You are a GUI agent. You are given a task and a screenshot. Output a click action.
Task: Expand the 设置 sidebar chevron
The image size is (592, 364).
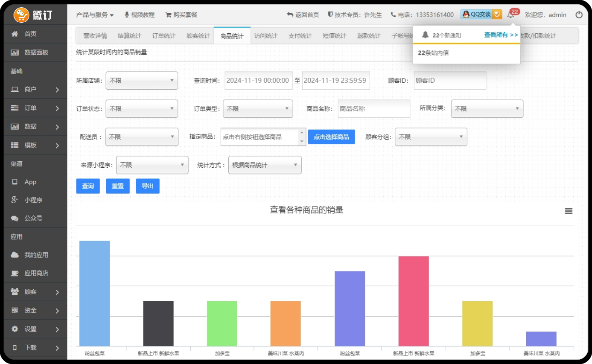point(57,329)
